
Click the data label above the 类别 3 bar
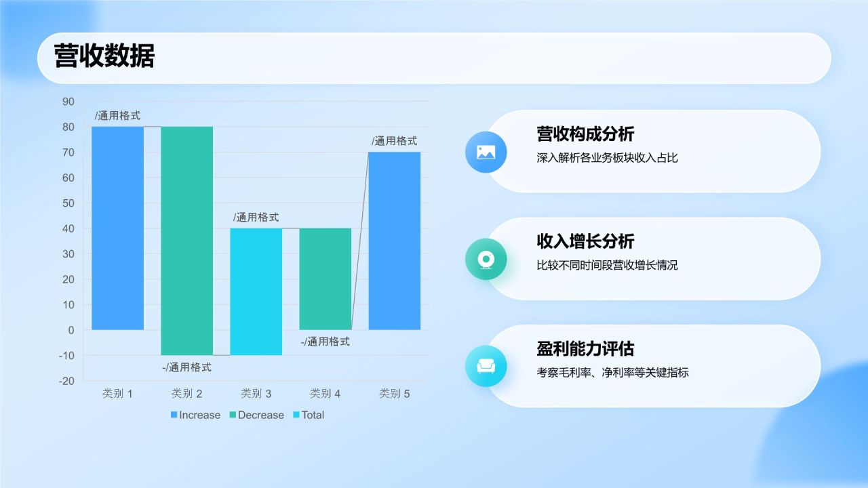pyautogui.click(x=256, y=218)
